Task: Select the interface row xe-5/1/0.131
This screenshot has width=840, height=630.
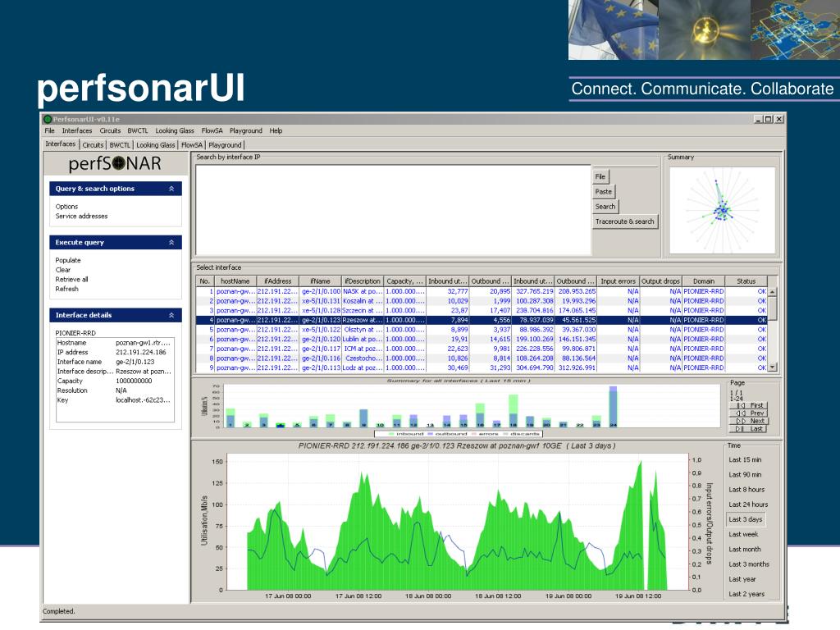Action: coord(482,301)
